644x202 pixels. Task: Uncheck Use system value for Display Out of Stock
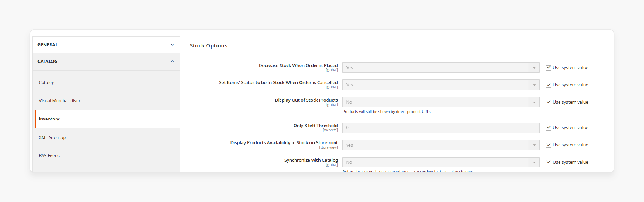[x=549, y=102]
